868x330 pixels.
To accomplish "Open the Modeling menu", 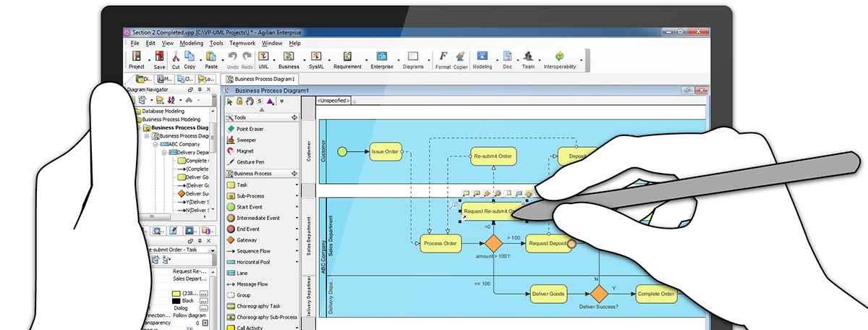I will click(192, 43).
